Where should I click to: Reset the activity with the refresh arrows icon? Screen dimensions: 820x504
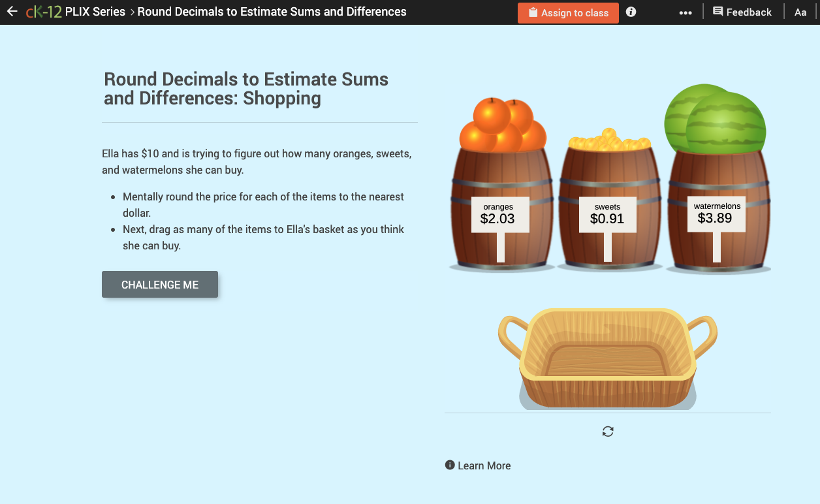tap(608, 432)
